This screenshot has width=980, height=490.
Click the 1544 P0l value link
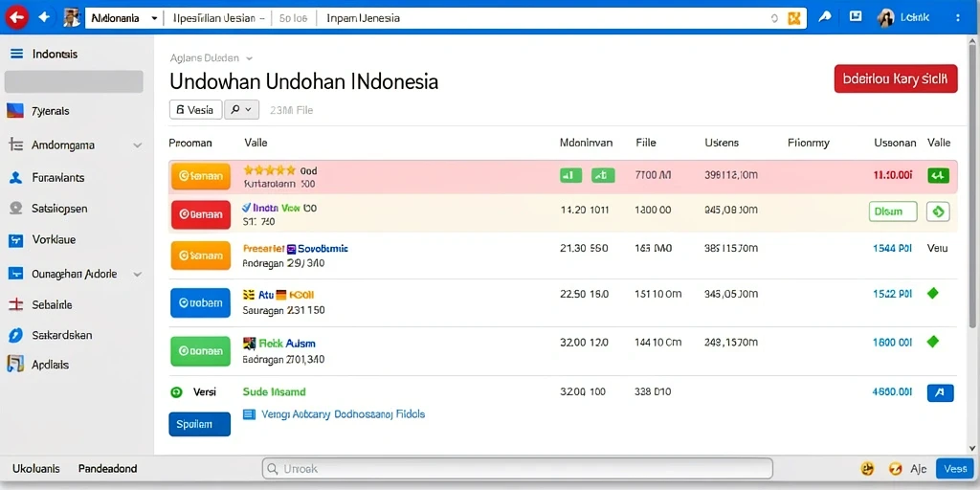click(x=892, y=248)
